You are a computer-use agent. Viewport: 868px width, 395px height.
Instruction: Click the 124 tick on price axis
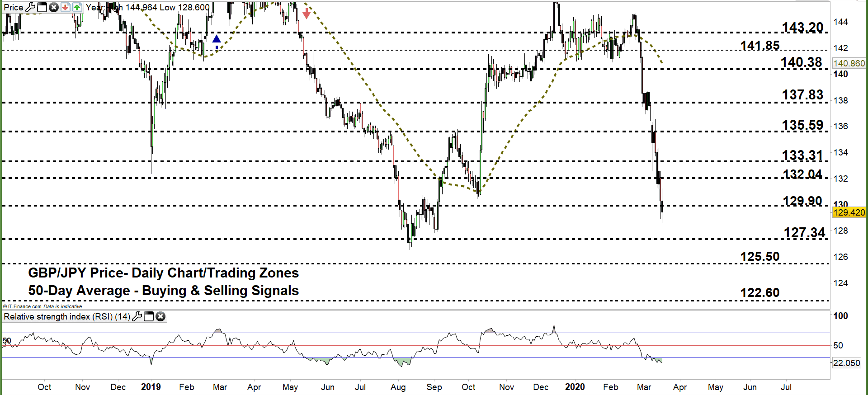[x=841, y=283]
